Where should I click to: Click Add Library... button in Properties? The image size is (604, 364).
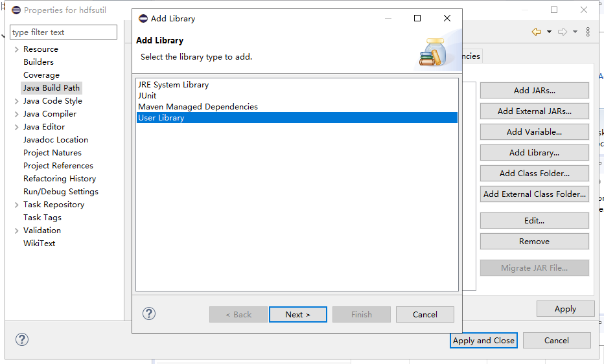click(534, 153)
